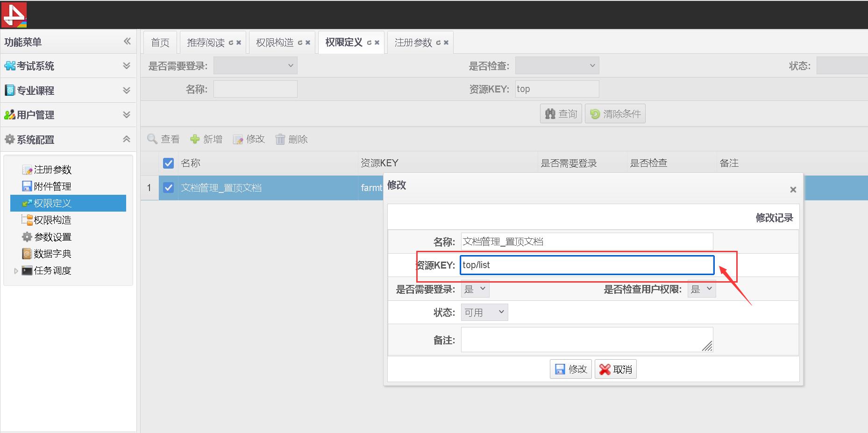Click the dialog 资源KEY field with top/list
This screenshot has width=868, height=433.
(x=587, y=265)
